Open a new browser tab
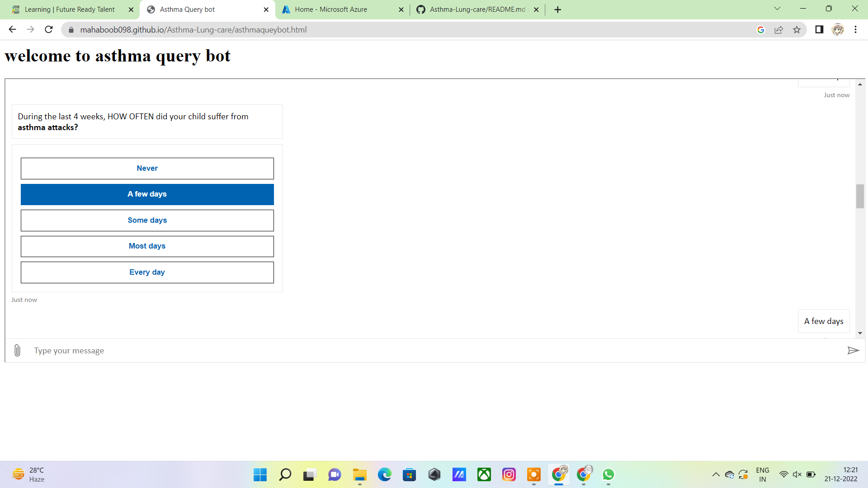Screen dimensions: 868x488 point(558,9)
